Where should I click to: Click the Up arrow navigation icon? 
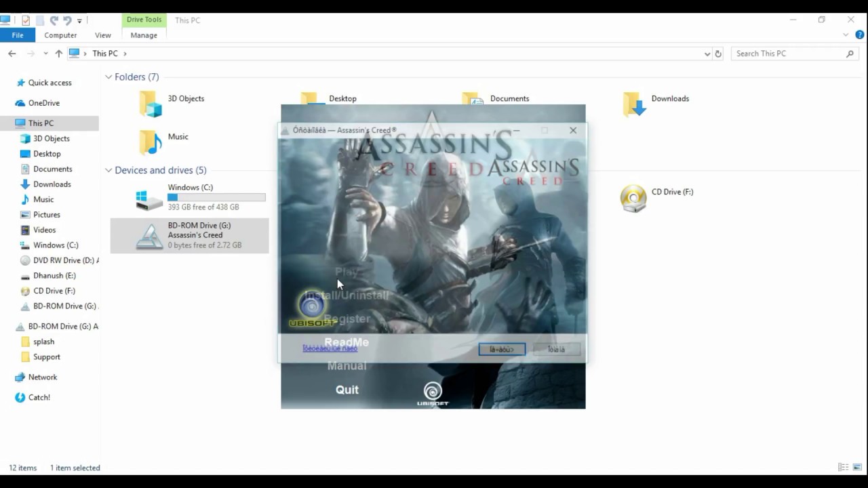point(59,54)
